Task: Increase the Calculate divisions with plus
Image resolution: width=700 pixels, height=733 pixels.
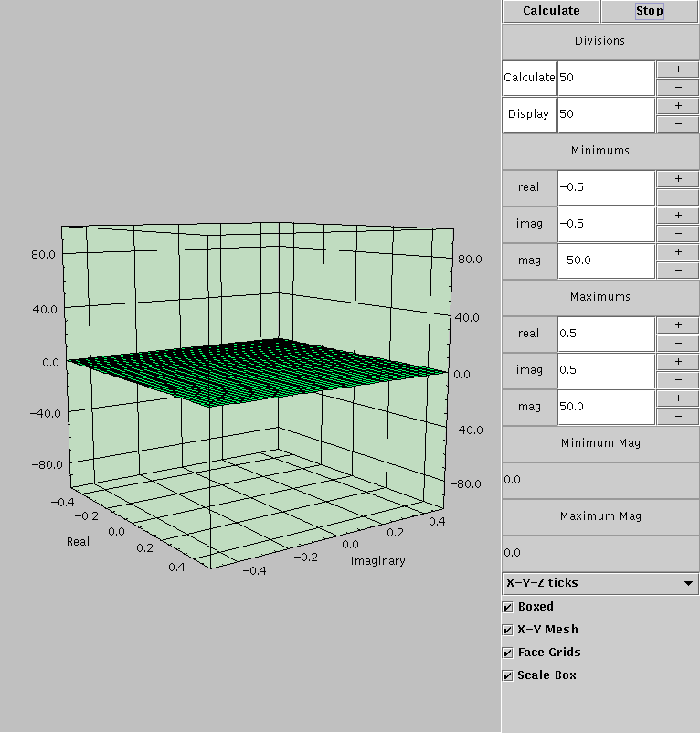Action: 678,69
